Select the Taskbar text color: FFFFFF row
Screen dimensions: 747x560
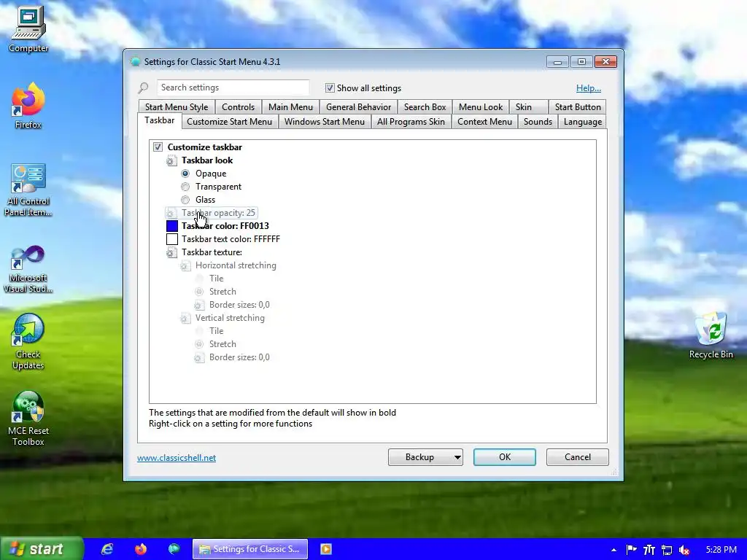point(223,239)
